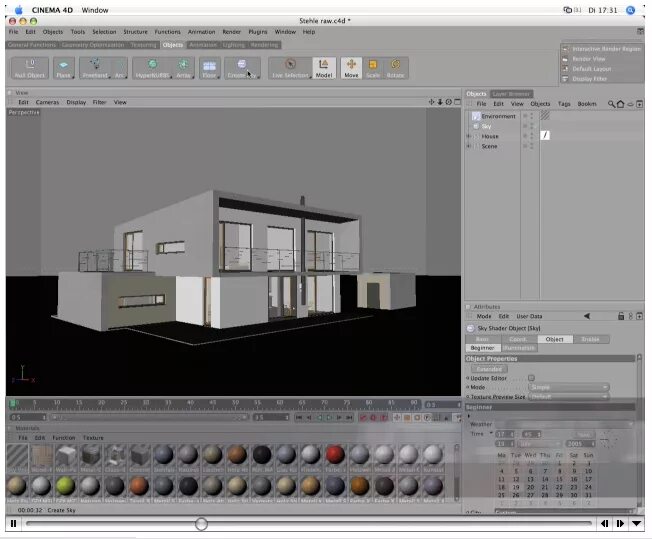
Task: Select the red sphere material
Action: (x=335, y=455)
